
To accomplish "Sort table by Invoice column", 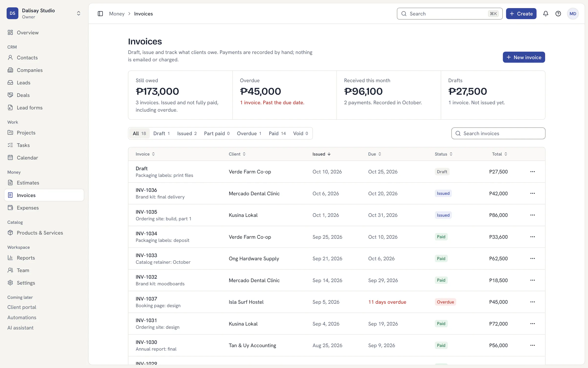I will 145,154.
